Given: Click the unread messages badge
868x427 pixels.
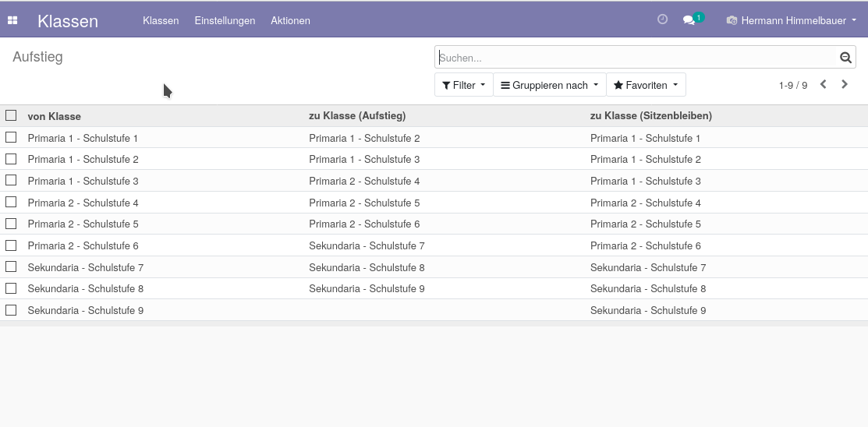Looking at the screenshot, I should coord(699,18).
